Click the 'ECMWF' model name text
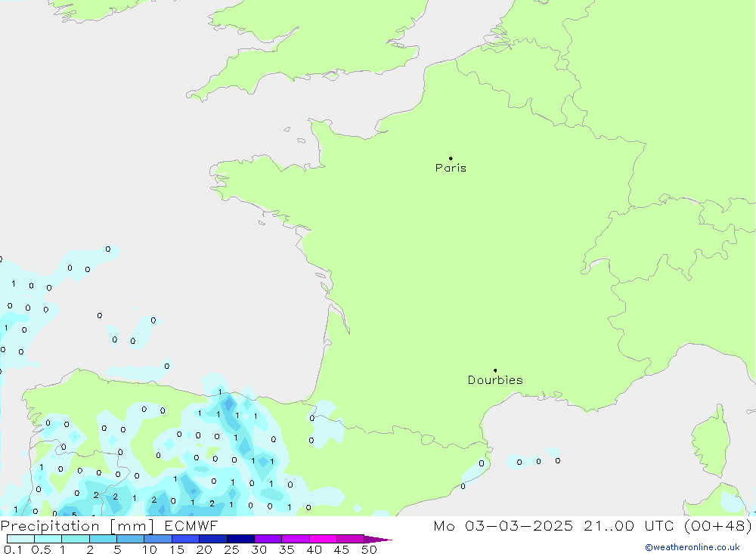 [191, 526]
